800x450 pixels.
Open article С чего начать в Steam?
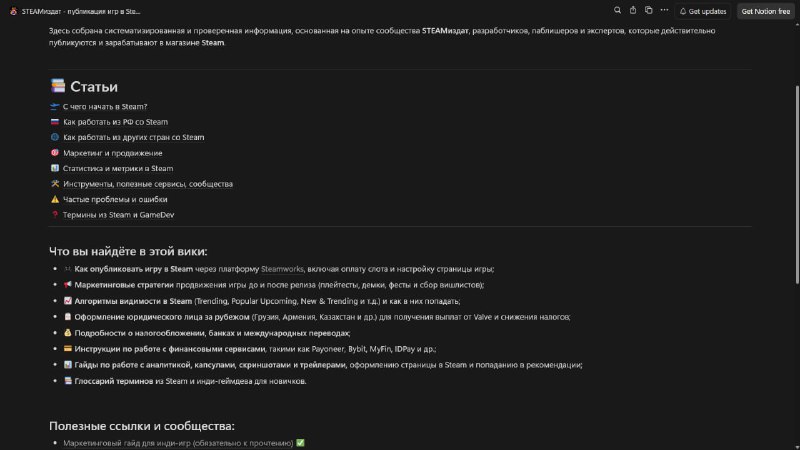[x=105, y=107]
